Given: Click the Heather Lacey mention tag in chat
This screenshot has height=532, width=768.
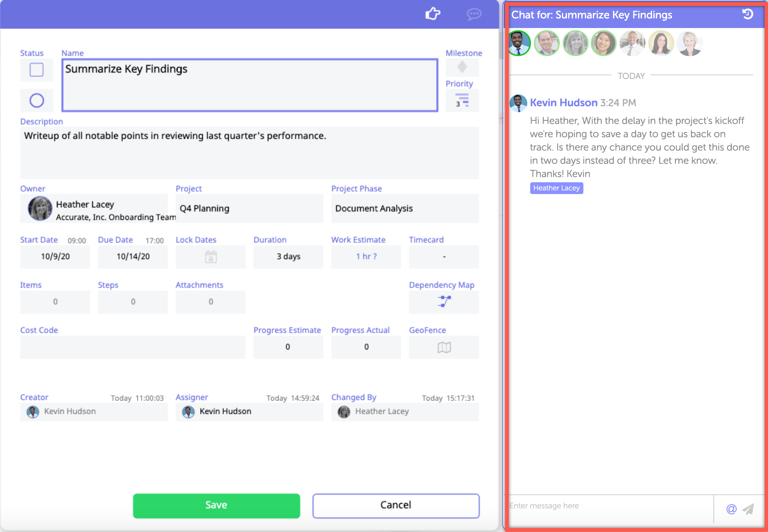Looking at the screenshot, I should tap(556, 188).
